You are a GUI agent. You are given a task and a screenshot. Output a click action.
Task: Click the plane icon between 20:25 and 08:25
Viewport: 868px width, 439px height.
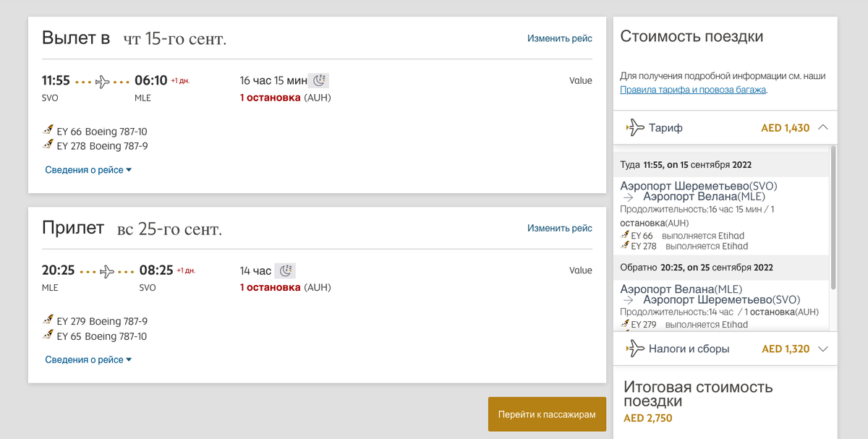pyautogui.click(x=107, y=271)
